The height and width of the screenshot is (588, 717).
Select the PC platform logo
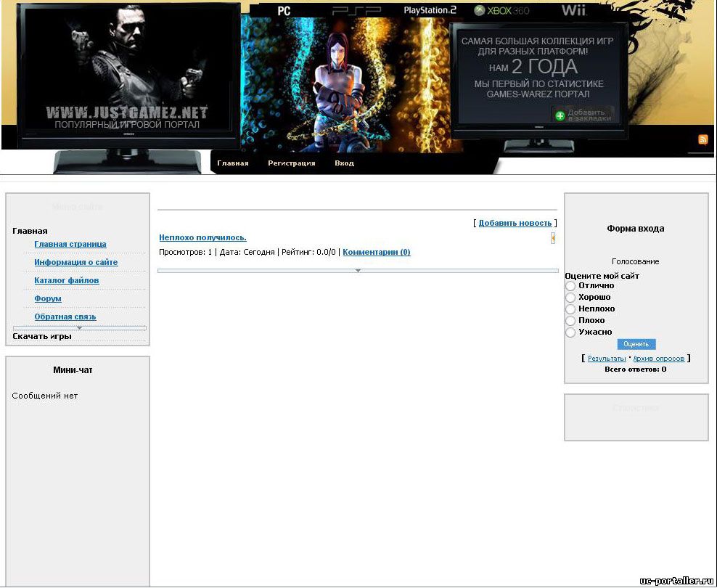(284, 11)
